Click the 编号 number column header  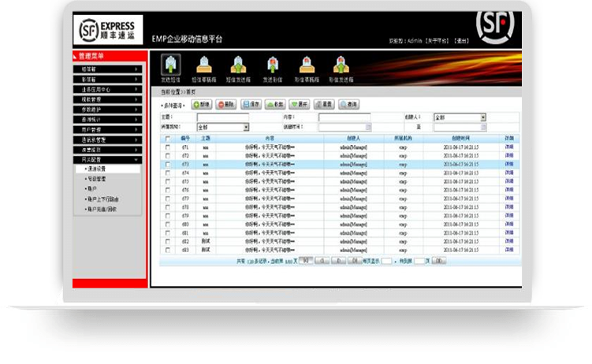185,139
